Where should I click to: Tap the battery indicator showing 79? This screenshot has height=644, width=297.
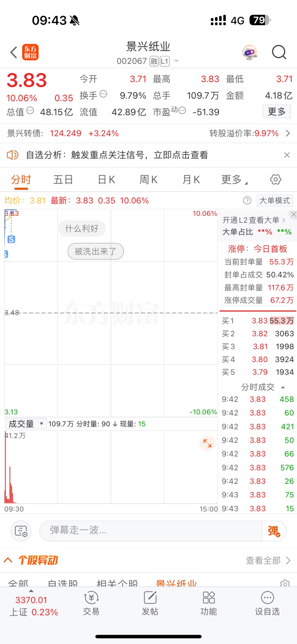click(260, 20)
